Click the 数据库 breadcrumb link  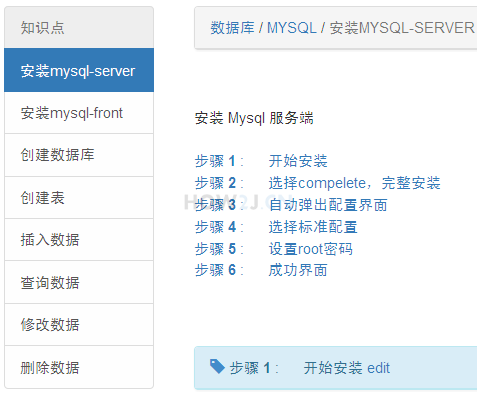tap(232, 28)
